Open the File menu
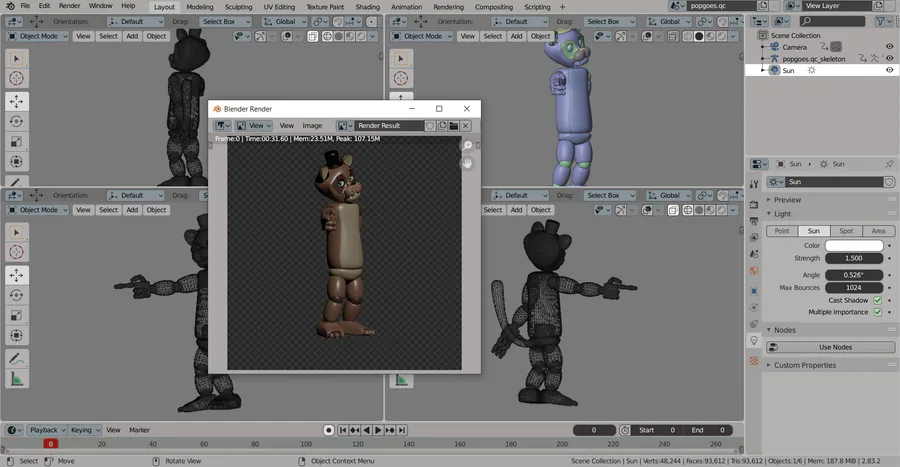Viewport: 900px width, 467px height. click(x=25, y=6)
